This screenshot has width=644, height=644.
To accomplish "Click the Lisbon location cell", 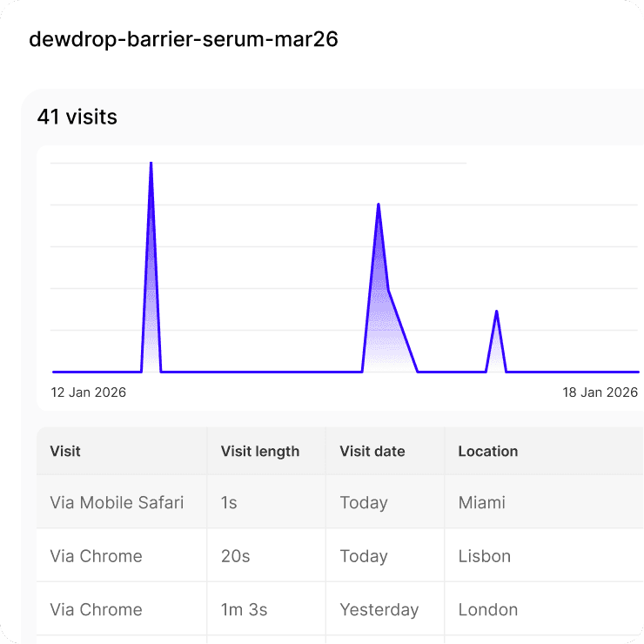I will tap(544, 555).
